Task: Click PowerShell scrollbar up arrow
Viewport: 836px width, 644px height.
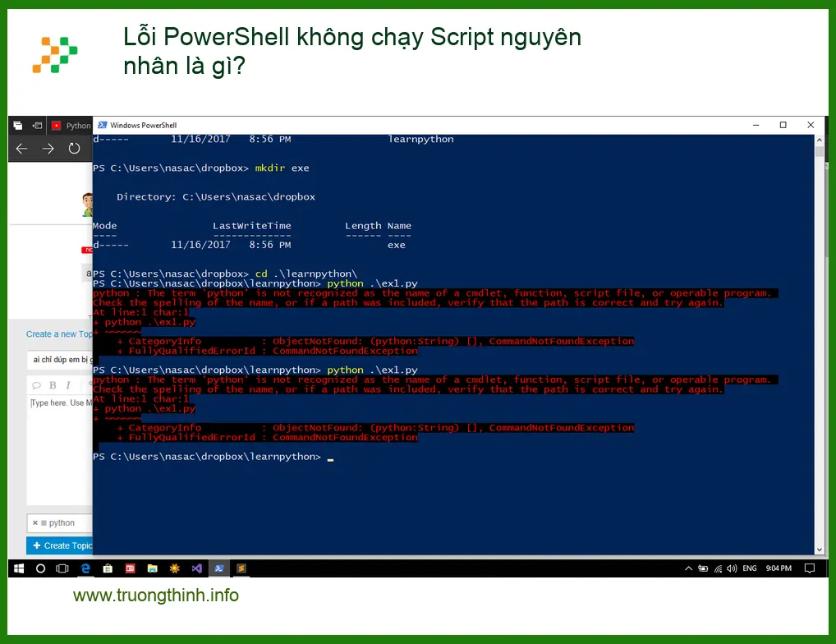Action: tap(820, 140)
